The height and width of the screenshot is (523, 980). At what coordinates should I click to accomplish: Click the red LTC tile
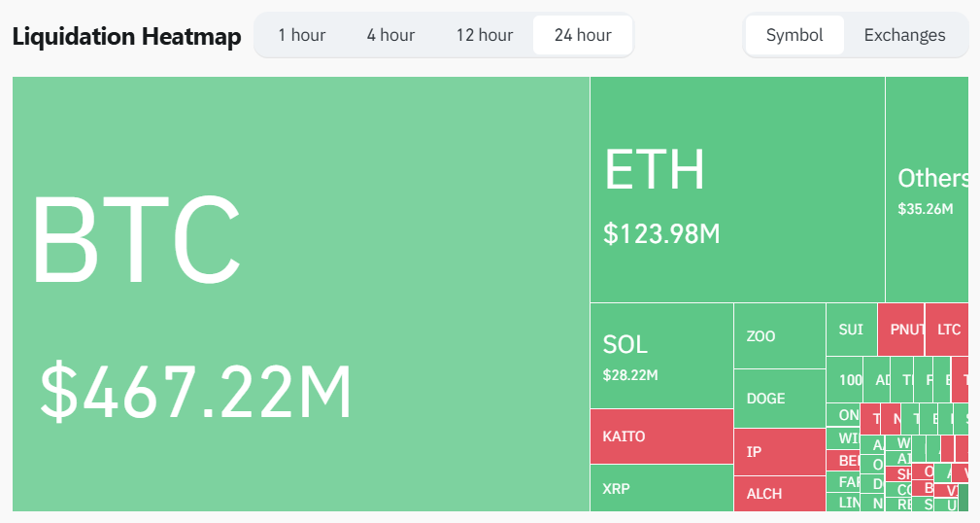[x=947, y=330]
